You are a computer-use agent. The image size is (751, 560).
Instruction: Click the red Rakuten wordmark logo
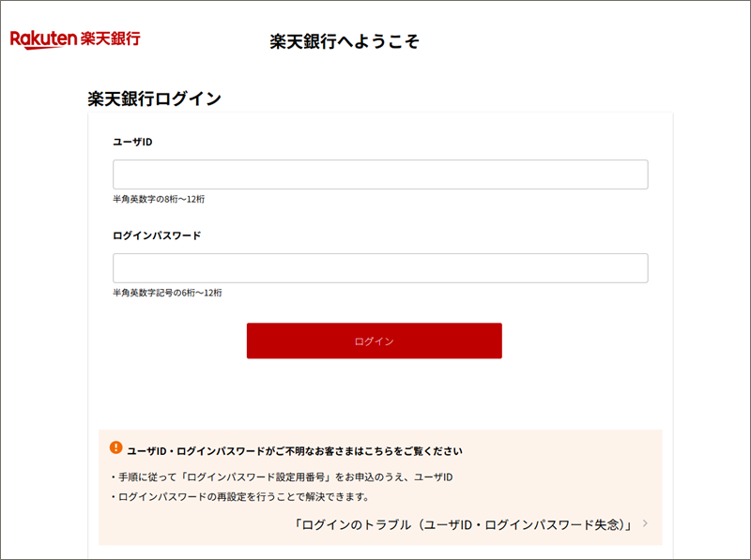point(43,39)
